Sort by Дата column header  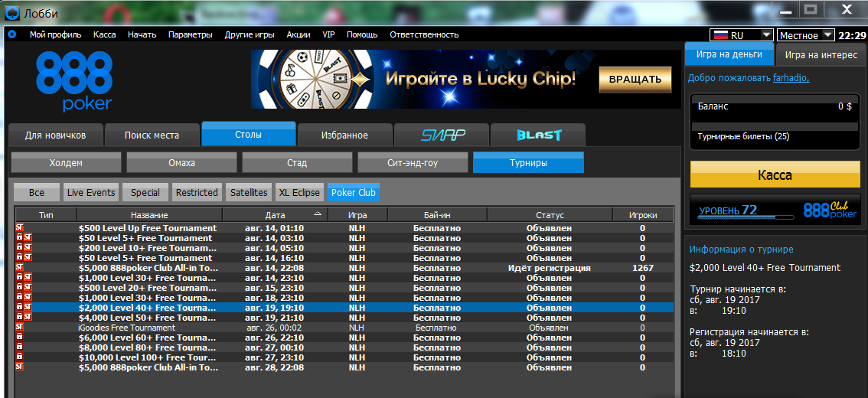(275, 215)
